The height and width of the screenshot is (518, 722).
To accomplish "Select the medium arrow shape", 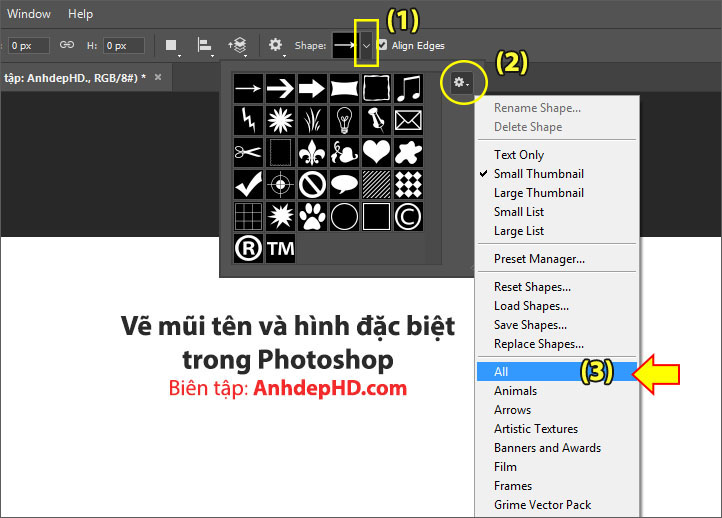I will [x=280, y=88].
